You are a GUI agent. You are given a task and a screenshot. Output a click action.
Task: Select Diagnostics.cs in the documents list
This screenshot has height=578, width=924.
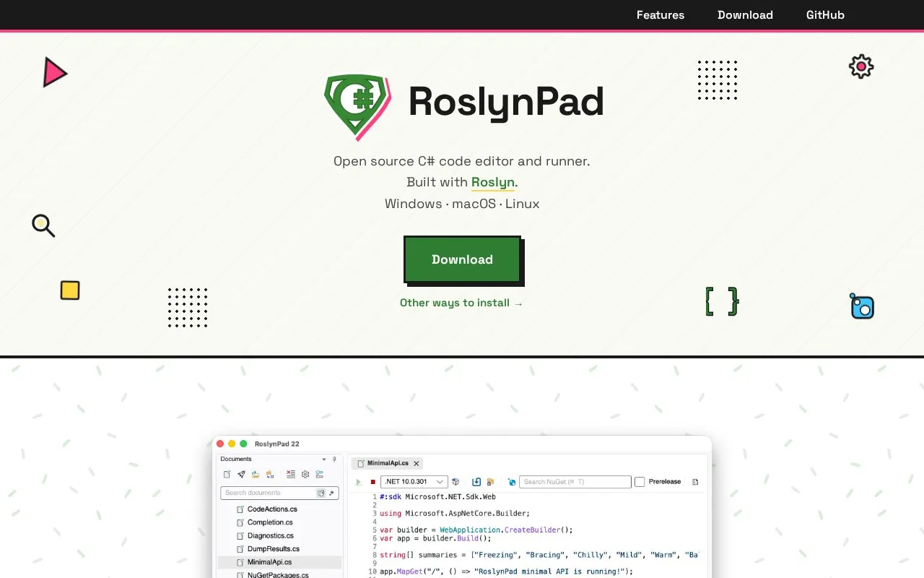(279, 536)
